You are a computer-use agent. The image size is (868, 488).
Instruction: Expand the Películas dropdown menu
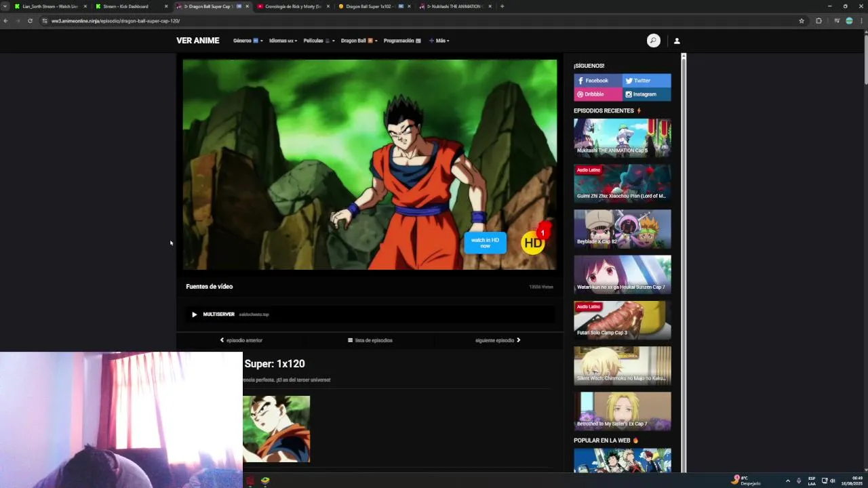click(319, 41)
